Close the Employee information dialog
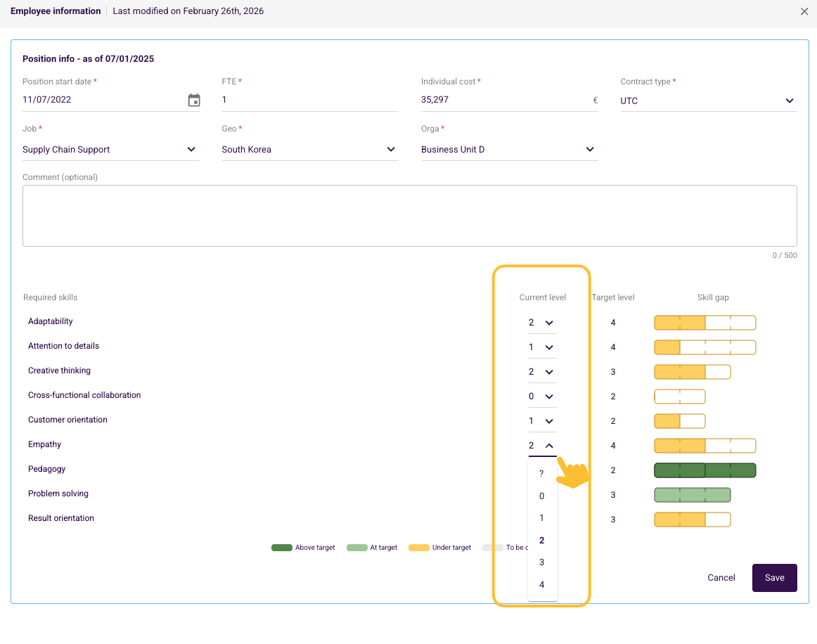Screen dimensions: 817x644 (x=804, y=11)
